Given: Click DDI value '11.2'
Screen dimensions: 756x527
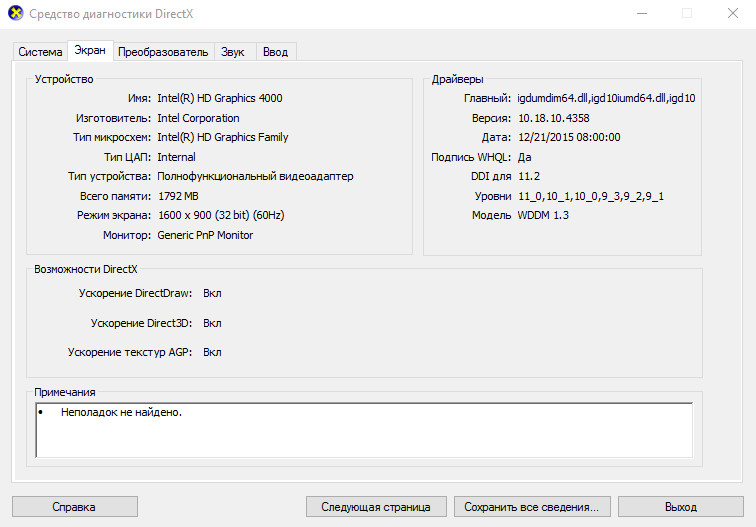Looking at the screenshot, I should click(x=529, y=176).
